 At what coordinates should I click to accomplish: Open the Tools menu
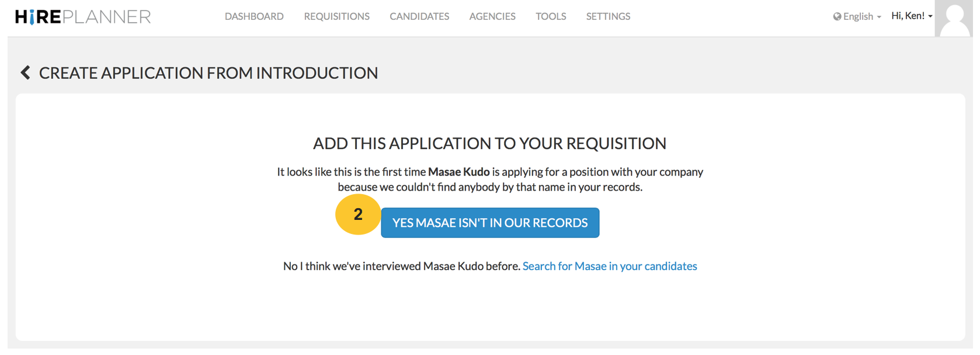tap(551, 16)
